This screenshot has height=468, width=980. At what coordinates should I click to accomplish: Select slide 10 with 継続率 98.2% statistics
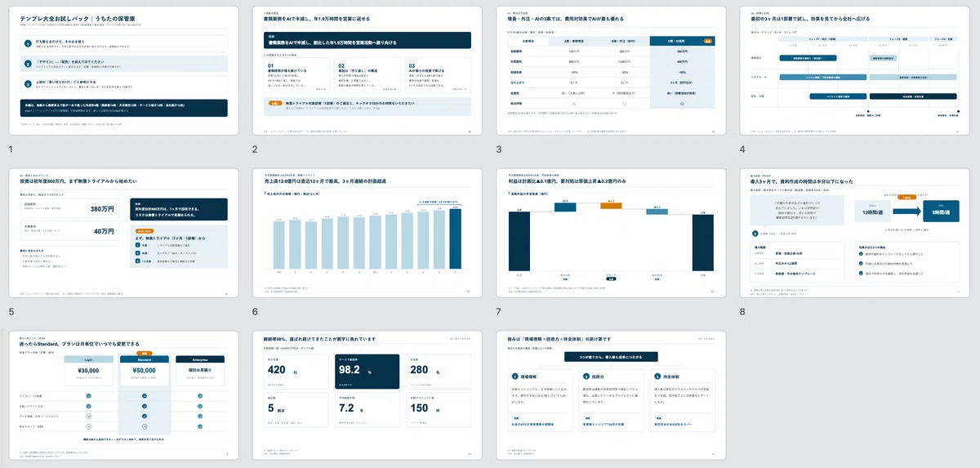[x=367, y=395]
